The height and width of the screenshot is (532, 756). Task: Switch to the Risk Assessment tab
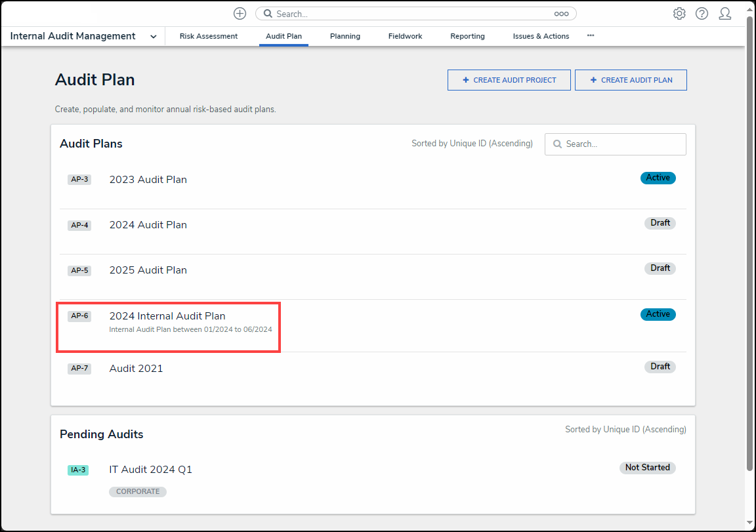pos(209,36)
